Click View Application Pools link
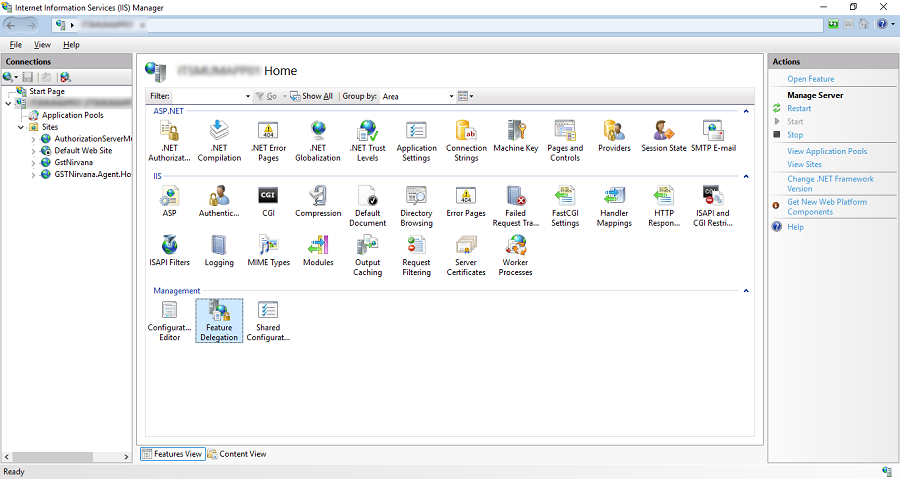This screenshot has height=479, width=900. pyautogui.click(x=827, y=151)
